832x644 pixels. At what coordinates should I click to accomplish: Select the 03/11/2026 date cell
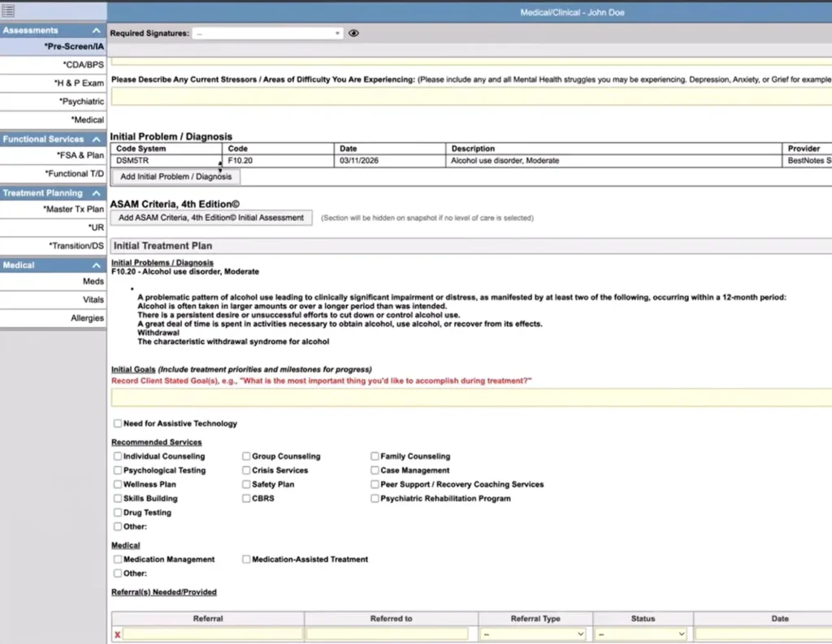click(390, 161)
